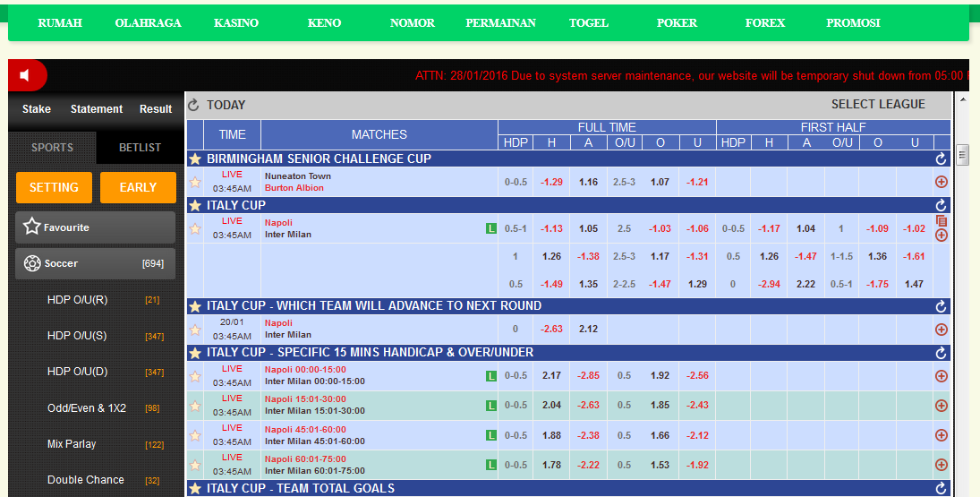980x497 pixels.
Task: Select HDP O/U(S) market
Action: [x=77, y=336]
